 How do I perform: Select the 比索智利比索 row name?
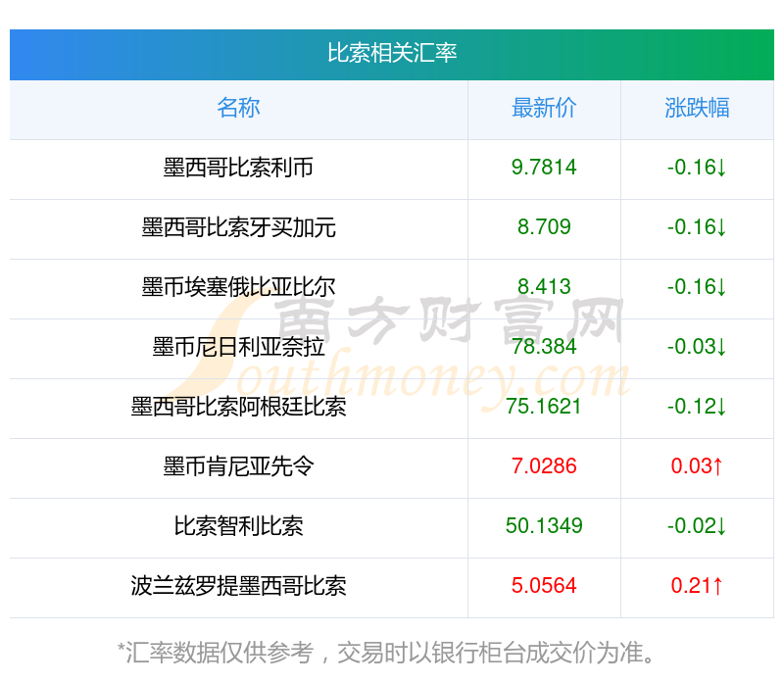[238, 526]
